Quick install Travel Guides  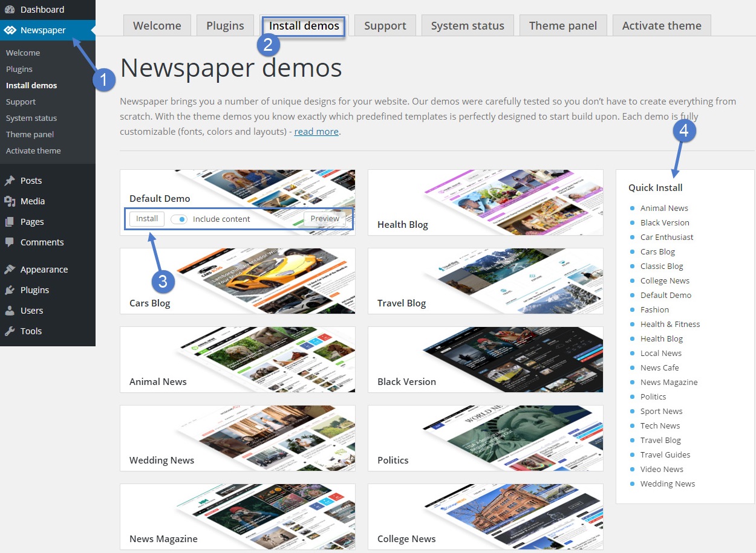665,454
